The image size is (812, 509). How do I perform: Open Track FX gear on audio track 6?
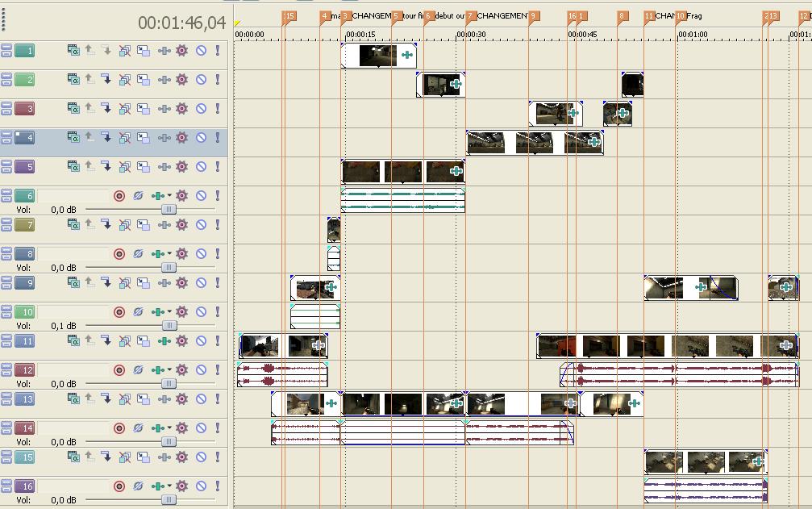(x=181, y=195)
